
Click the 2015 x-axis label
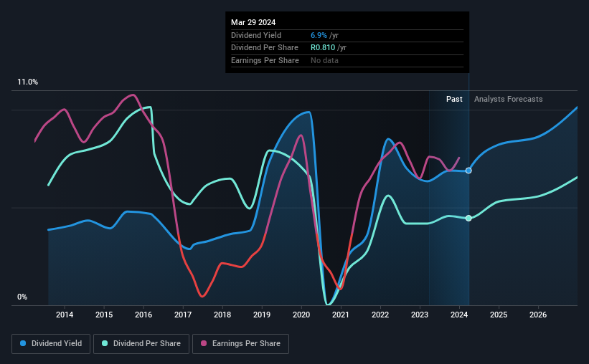point(104,315)
